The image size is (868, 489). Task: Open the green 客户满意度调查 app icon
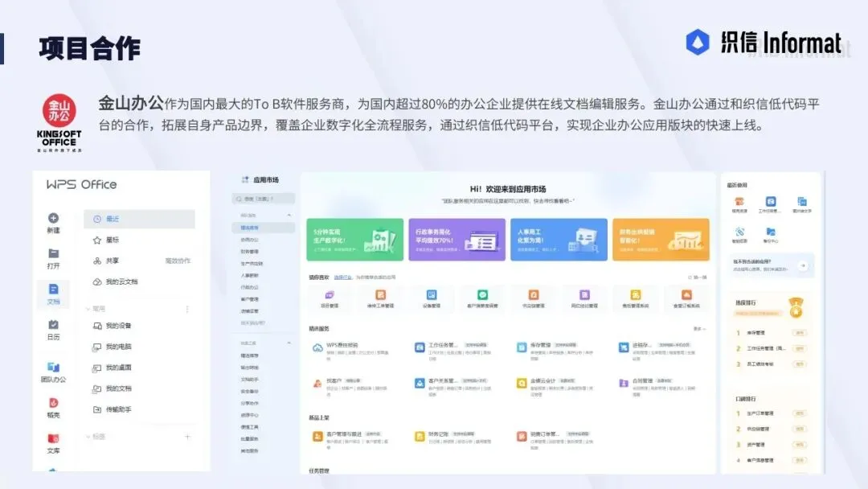tap(483, 295)
